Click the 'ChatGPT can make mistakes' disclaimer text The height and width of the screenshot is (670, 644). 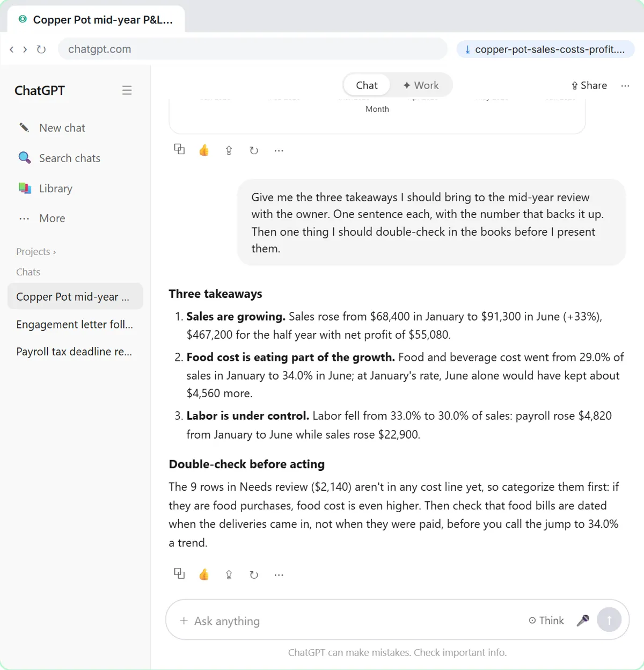(397, 652)
